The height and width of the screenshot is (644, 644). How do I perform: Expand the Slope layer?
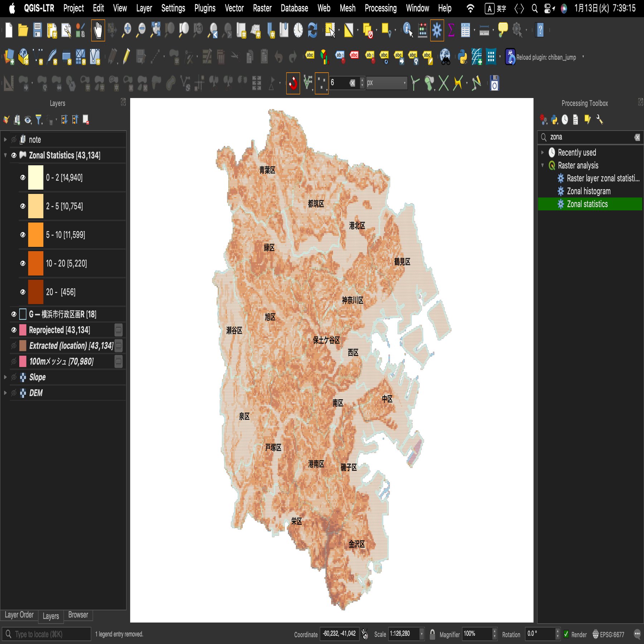[5, 377]
